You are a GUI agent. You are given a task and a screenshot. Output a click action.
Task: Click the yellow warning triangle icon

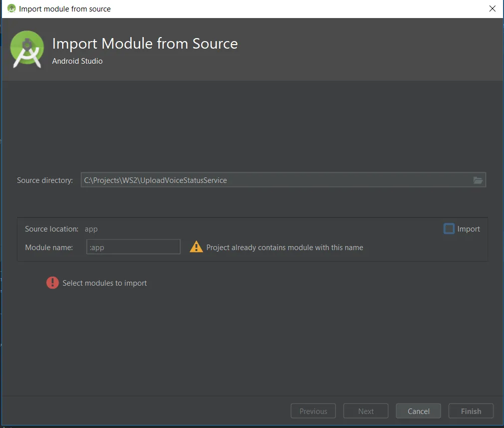click(x=196, y=247)
